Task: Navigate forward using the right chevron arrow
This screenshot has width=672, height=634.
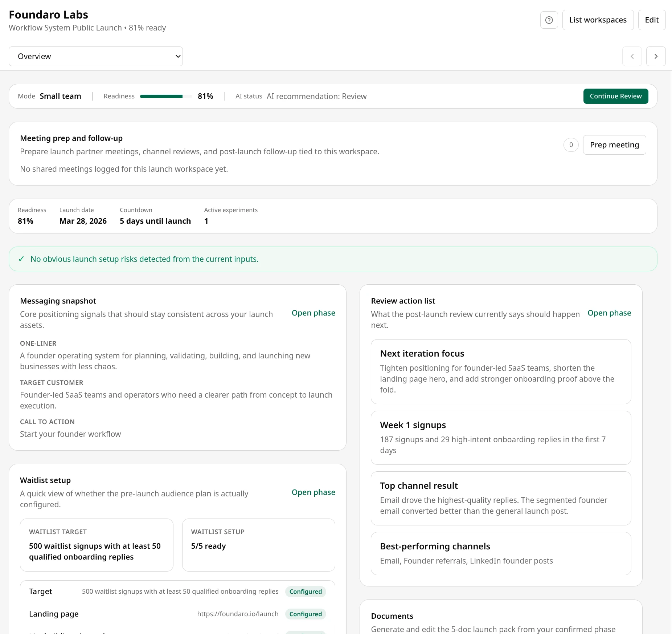Action: point(656,56)
